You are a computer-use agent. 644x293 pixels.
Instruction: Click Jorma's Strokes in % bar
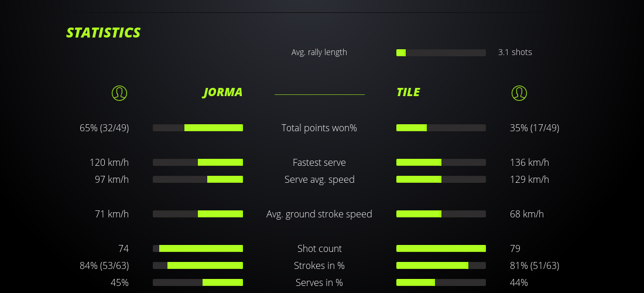click(x=198, y=265)
